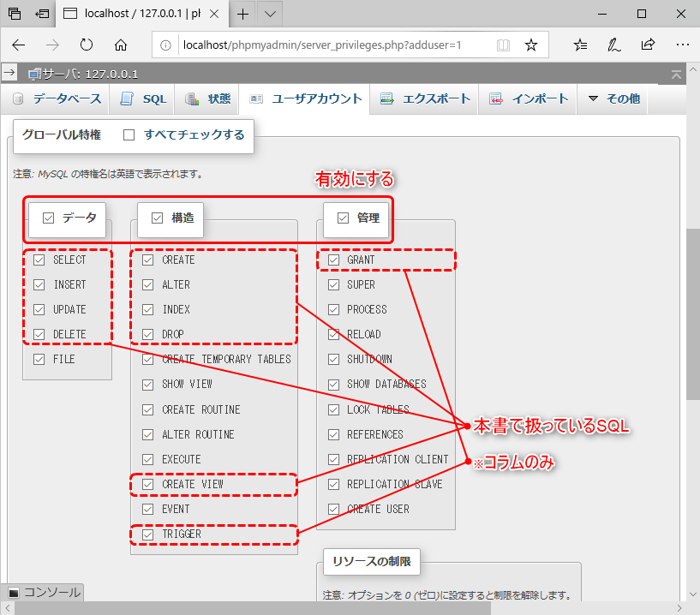Image resolution: width=700 pixels, height=615 pixels.
Task: Open the コンソール panel button
Action: 44,592
